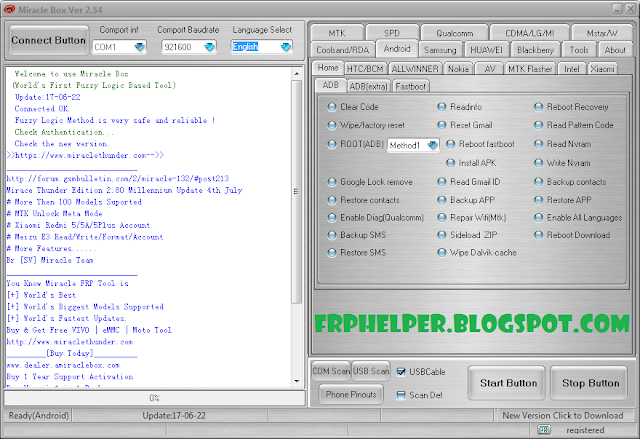Open the Coolsand/RDA tab
Viewport: 640px width, 439px height.
(342, 50)
